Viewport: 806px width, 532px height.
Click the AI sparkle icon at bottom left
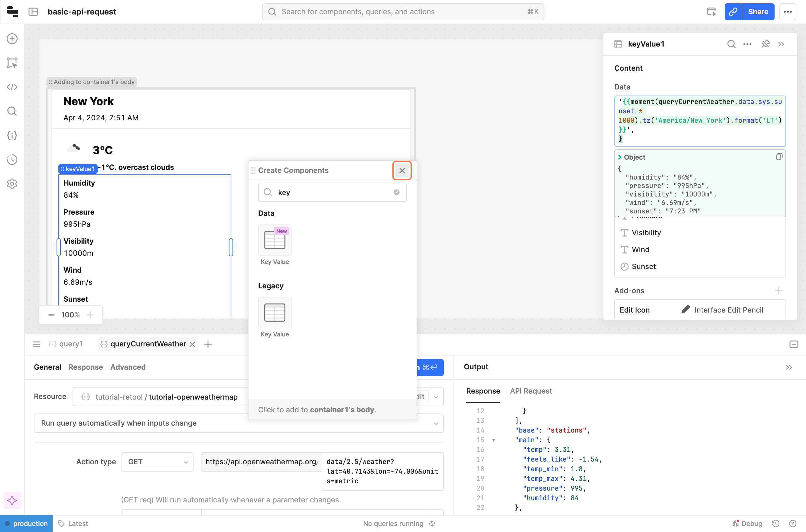pyautogui.click(x=12, y=501)
